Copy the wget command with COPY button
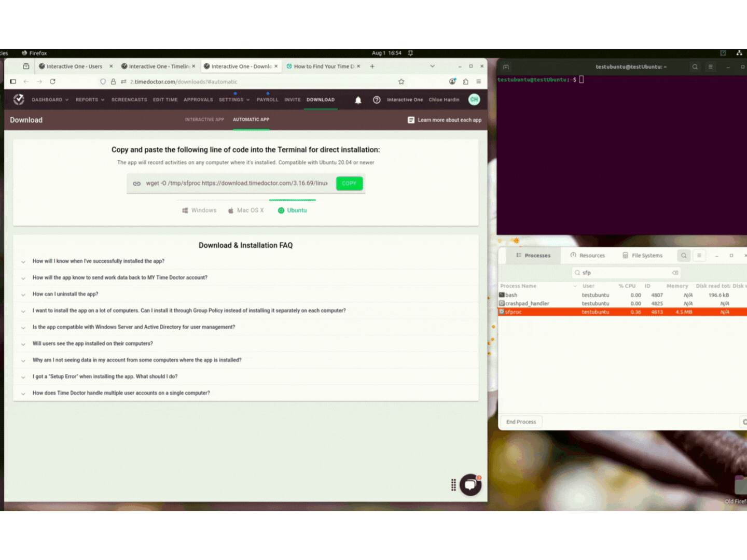Image resolution: width=747 pixels, height=560 pixels. [x=349, y=184]
